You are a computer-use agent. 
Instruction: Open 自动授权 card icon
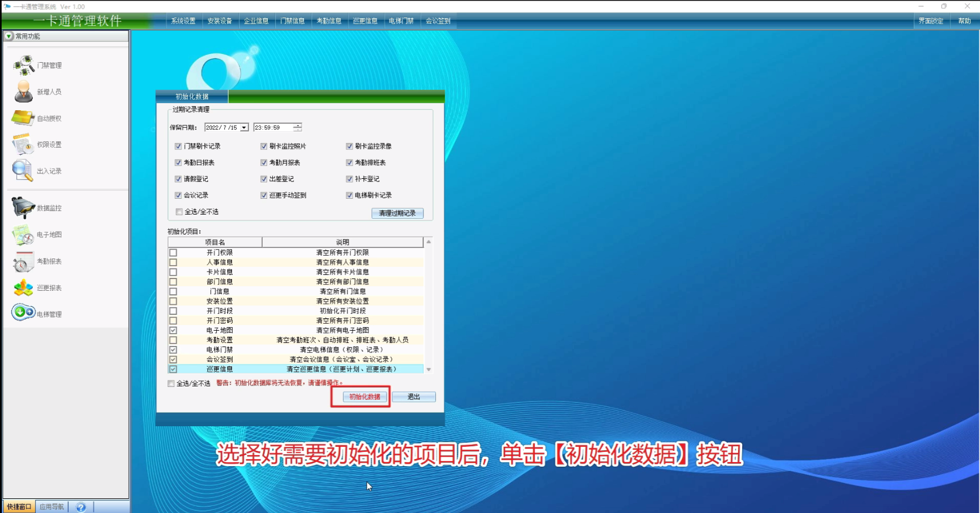(23, 118)
